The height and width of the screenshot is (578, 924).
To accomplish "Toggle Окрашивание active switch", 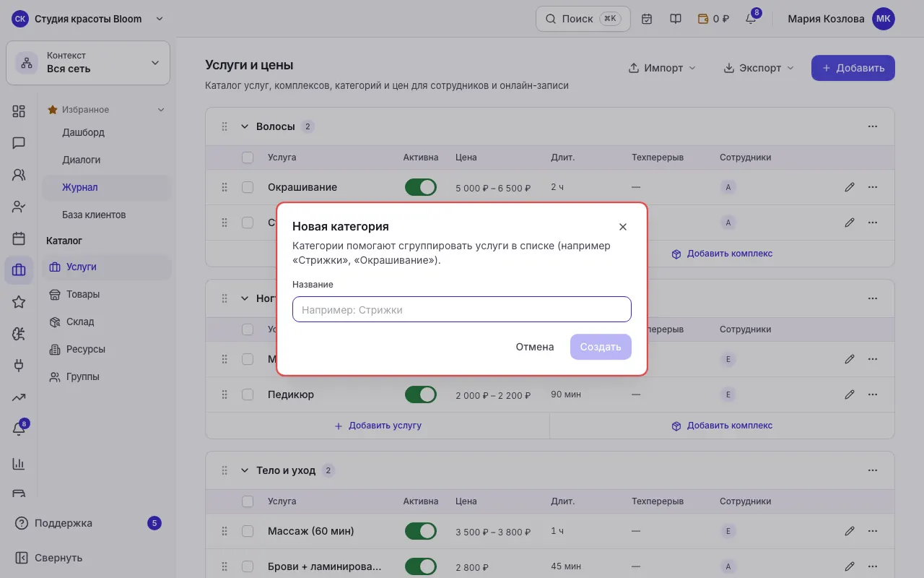I will pos(421,187).
